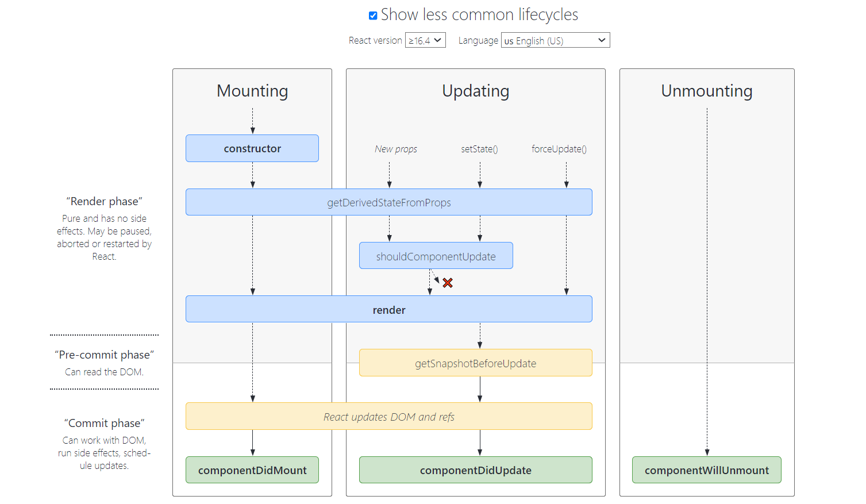
Task: Click the forceUpdate() label
Action: (x=559, y=149)
